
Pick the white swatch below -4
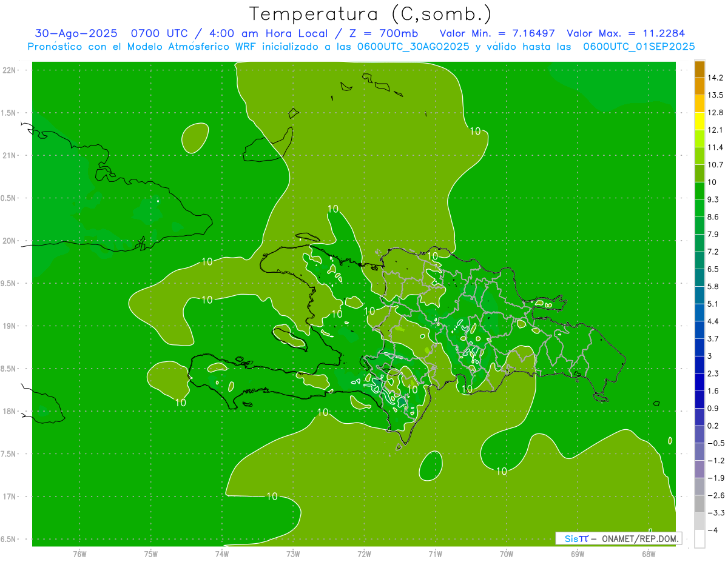(699, 539)
